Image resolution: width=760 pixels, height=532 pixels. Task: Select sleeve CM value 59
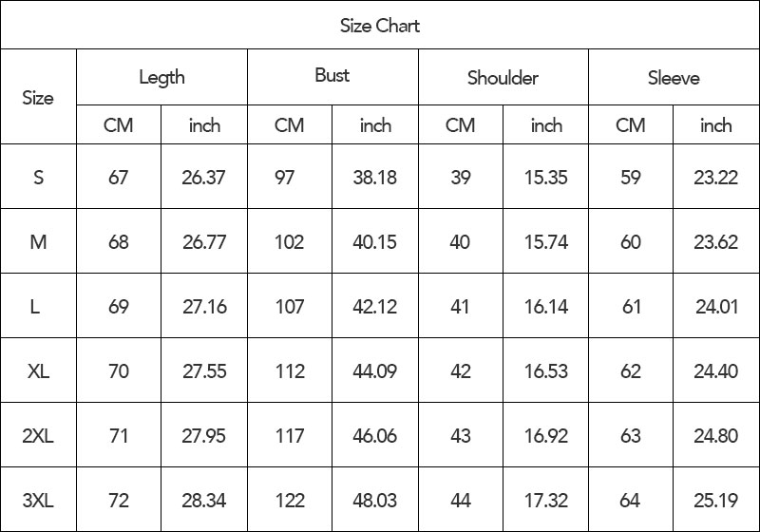(631, 177)
